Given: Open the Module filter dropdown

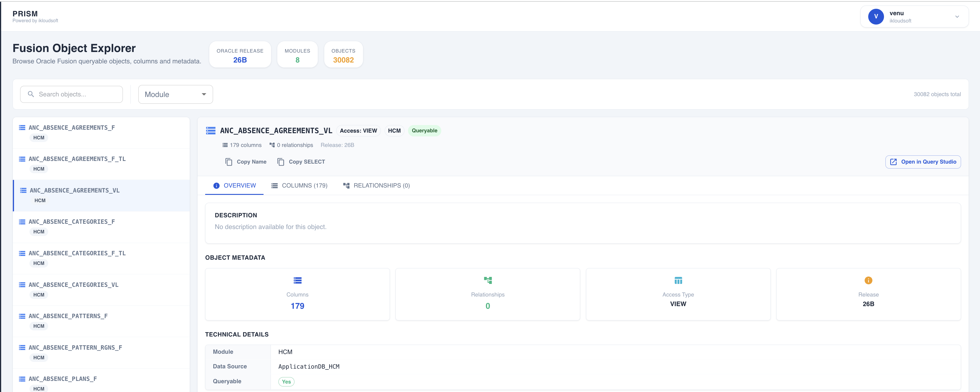Looking at the screenshot, I should (175, 94).
